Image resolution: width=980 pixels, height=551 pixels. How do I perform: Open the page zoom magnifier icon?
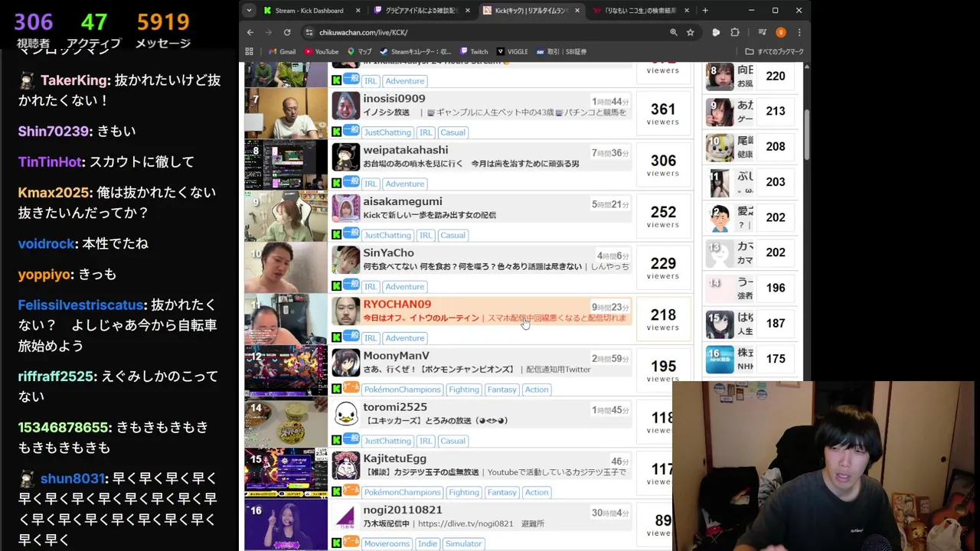coord(674,32)
